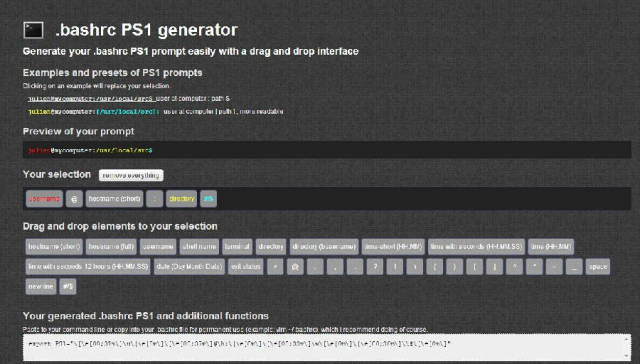Image resolution: width=640 pixels, height=364 pixels.
Task: Select hostname (short) in Your selection
Action: click(x=114, y=199)
